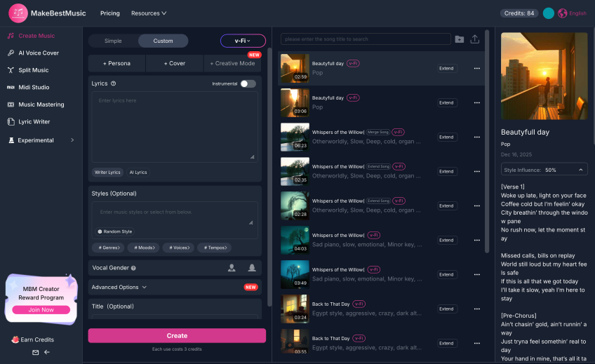The height and width of the screenshot is (364, 595).
Task: Open options for Whispers 02:28 row
Action: point(476,206)
